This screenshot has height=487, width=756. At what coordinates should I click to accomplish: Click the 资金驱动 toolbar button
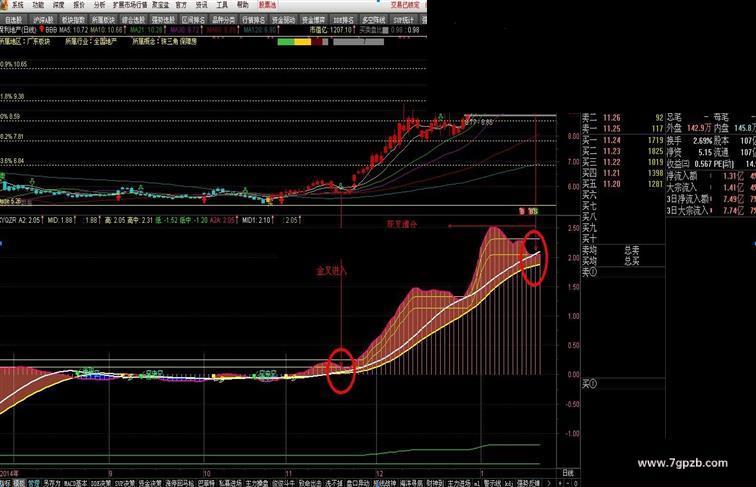pyautogui.click(x=284, y=20)
